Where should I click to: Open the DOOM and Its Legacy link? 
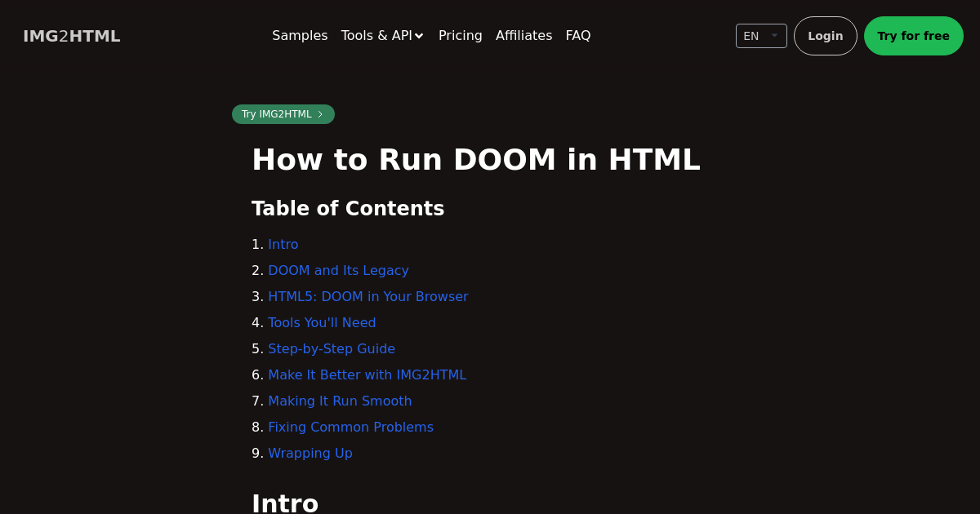(338, 271)
